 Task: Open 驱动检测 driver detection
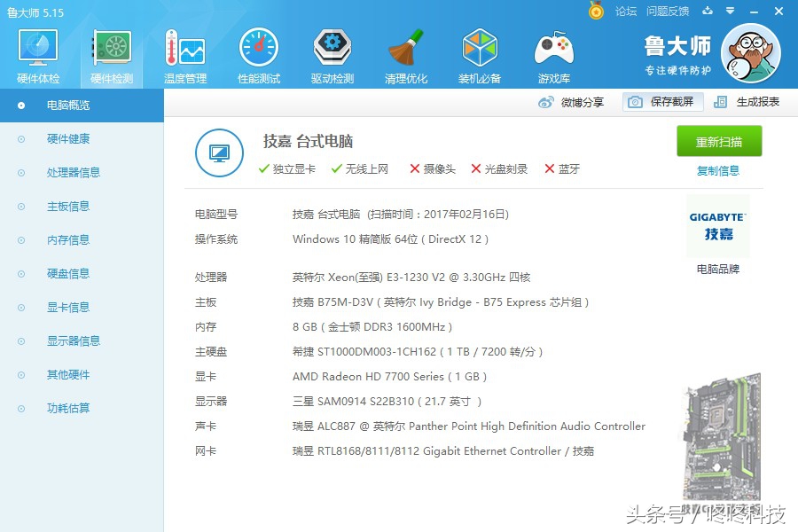[x=331, y=53]
